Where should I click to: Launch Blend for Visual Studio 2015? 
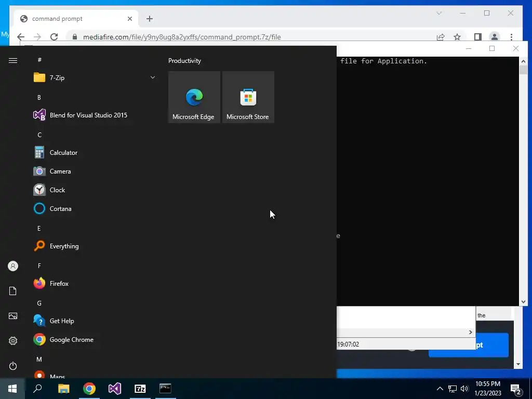pyautogui.click(x=95, y=115)
